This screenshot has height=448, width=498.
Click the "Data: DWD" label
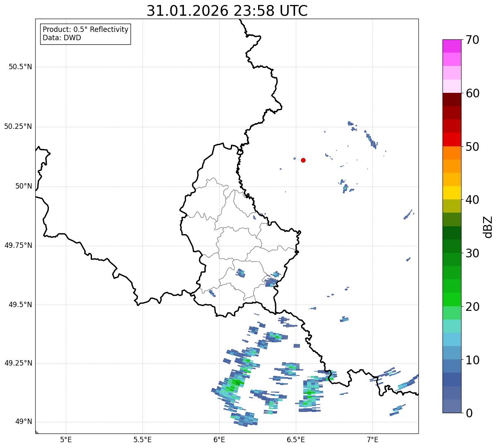tap(62, 38)
